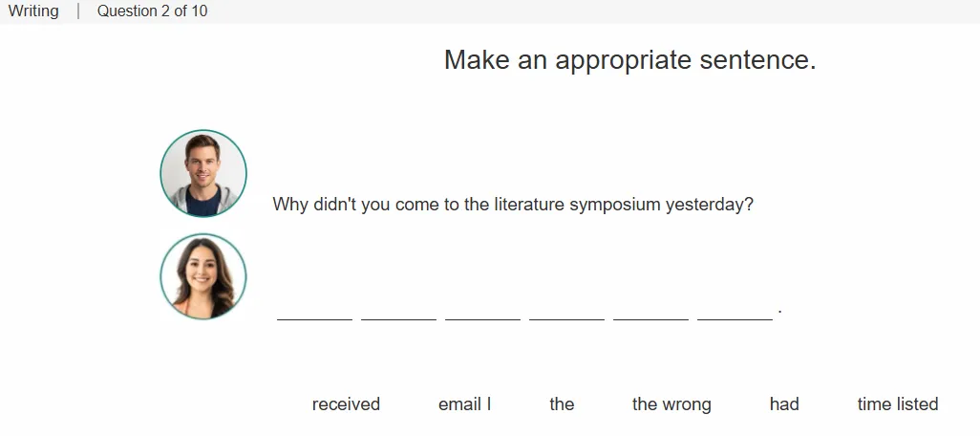Choose the "time listed" word tile
The width and height of the screenshot is (980, 436).
pos(898,404)
